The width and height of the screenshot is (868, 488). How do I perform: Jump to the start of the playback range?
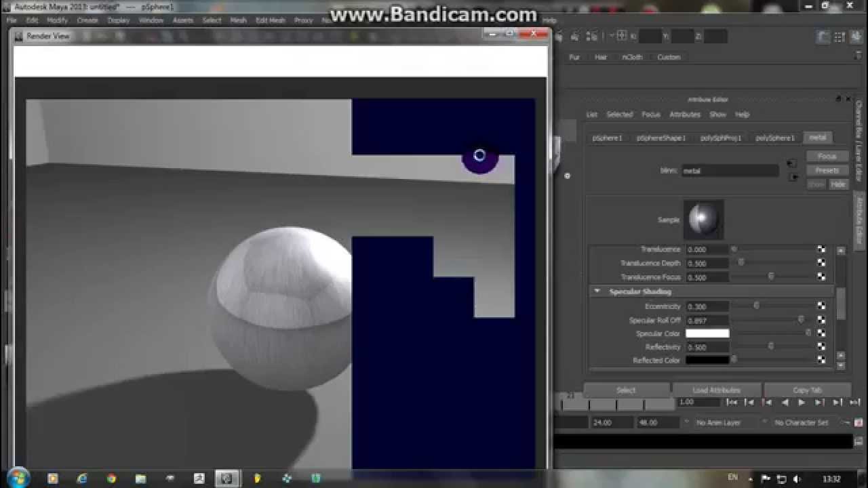tap(732, 403)
